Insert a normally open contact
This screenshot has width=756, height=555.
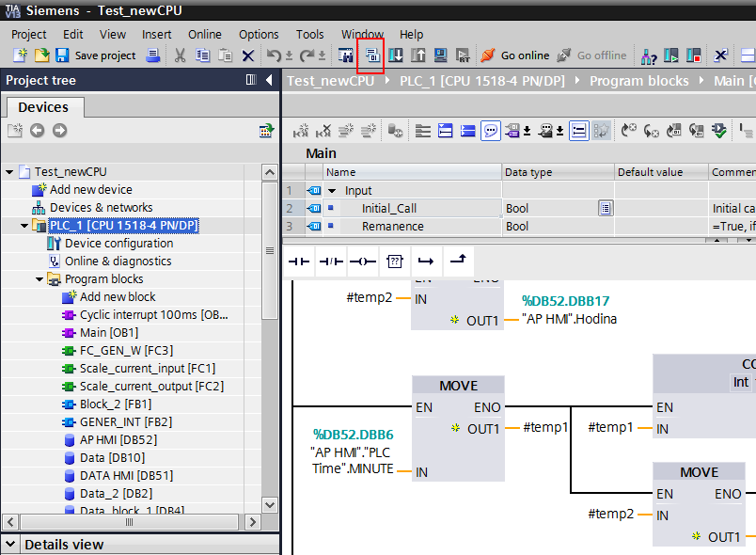(299, 262)
